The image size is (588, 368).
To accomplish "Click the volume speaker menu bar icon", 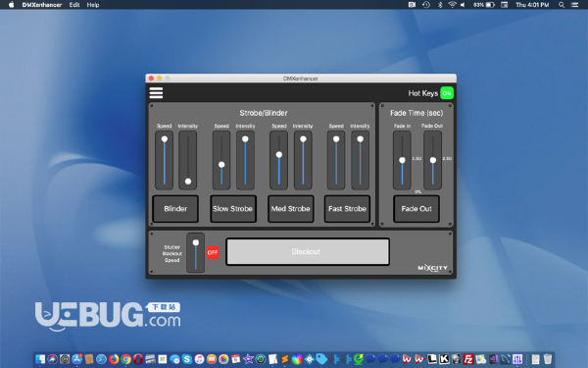I will (463, 5).
